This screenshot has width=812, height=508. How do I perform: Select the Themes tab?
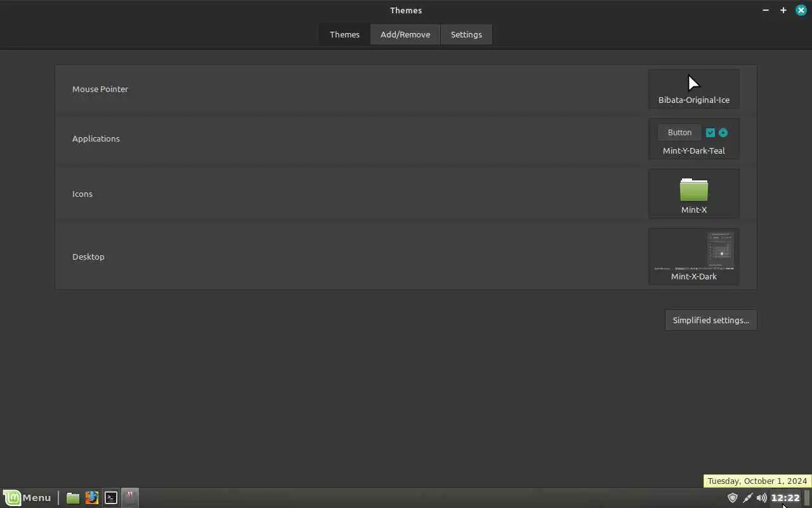pyautogui.click(x=344, y=34)
